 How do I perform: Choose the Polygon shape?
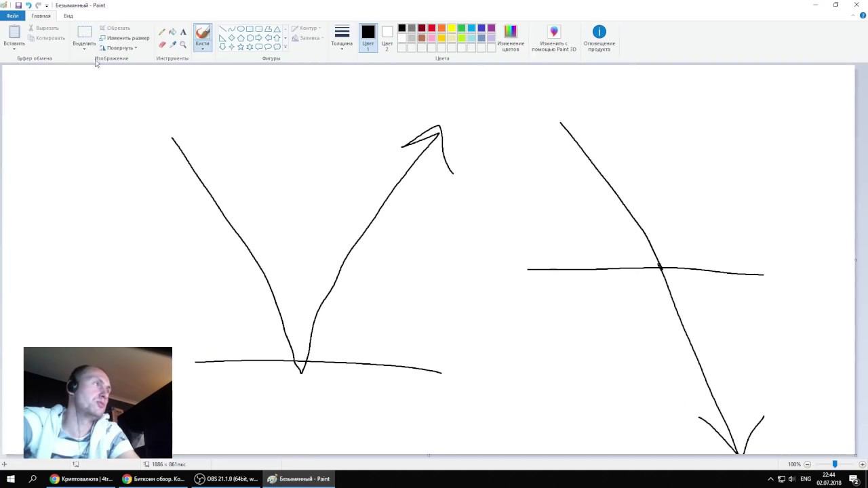point(268,29)
